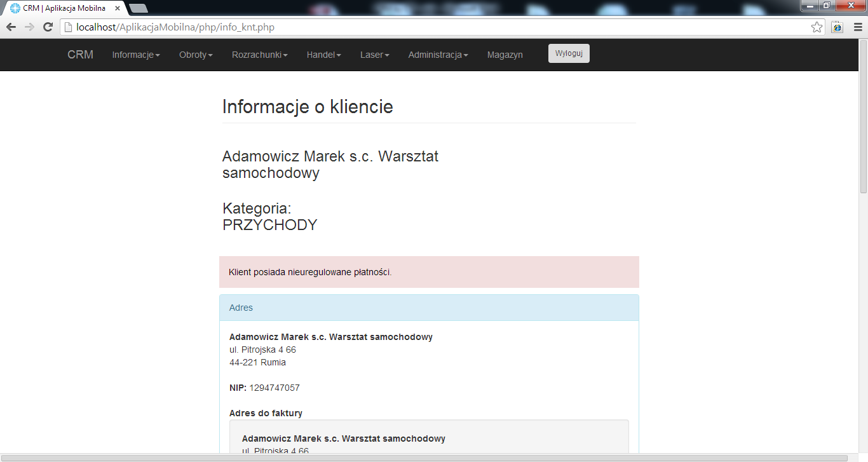The width and height of the screenshot is (868, 462).
Task: Click the browser back arrow
Action: pyautogui.click(x=11, y=27)
